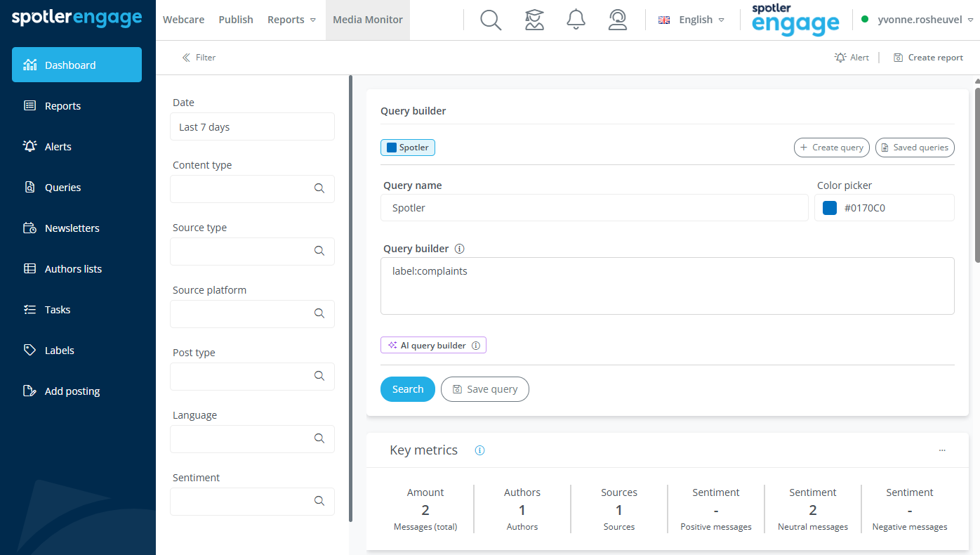The height and width of the screenshot is (555, 980).
Task: Click the Save query button
Action: (485, 389)
